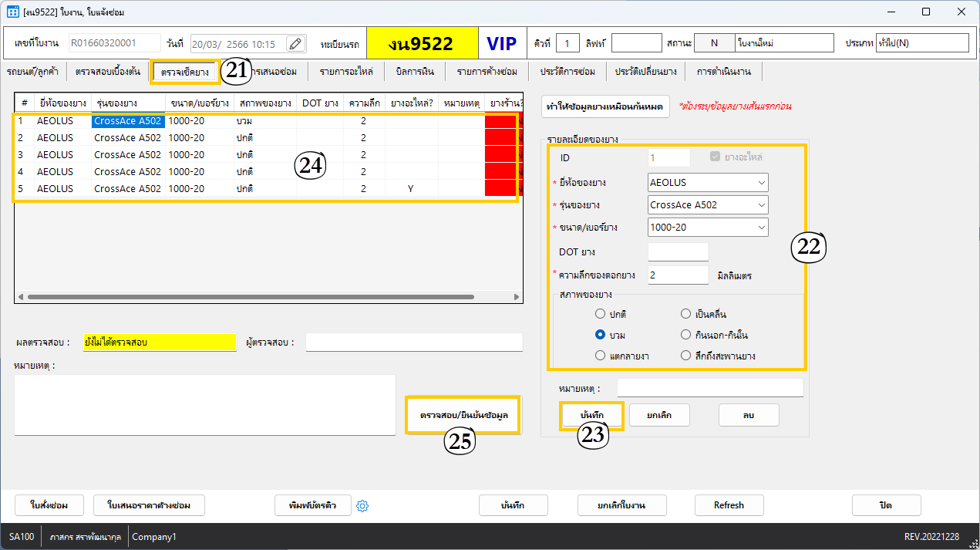Open the ประวัติการซ่อม tab
980x550 pixels.
pyautogui.click(x=567, y=72)
